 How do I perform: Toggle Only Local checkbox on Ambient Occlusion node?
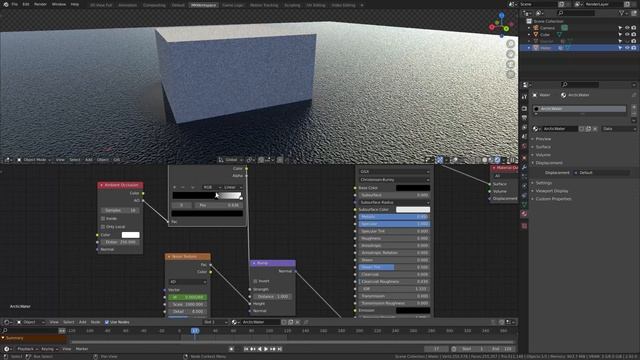[x=103, y=227]
